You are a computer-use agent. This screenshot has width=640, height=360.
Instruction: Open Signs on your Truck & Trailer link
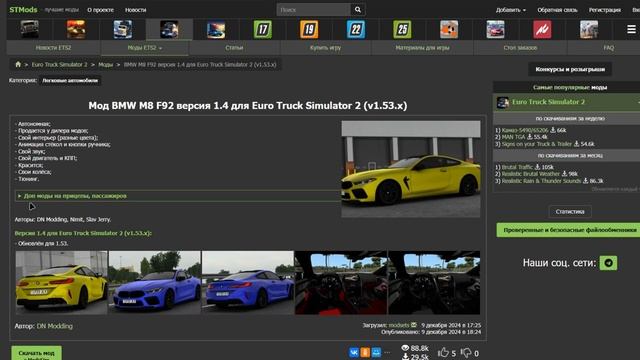pyautogui.click(x=537, y=144)
